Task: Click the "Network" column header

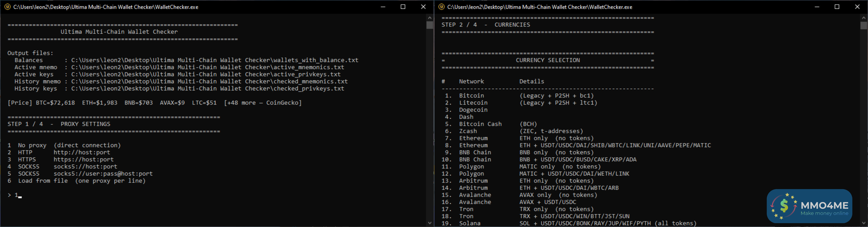Action: coord(471,81)
